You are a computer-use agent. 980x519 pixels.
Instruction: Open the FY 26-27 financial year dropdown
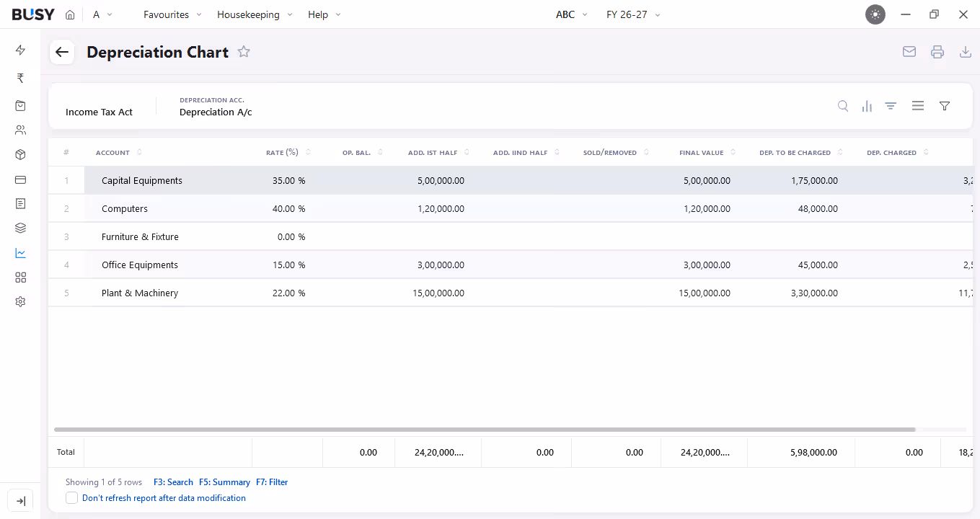click(x=633, y=14)
